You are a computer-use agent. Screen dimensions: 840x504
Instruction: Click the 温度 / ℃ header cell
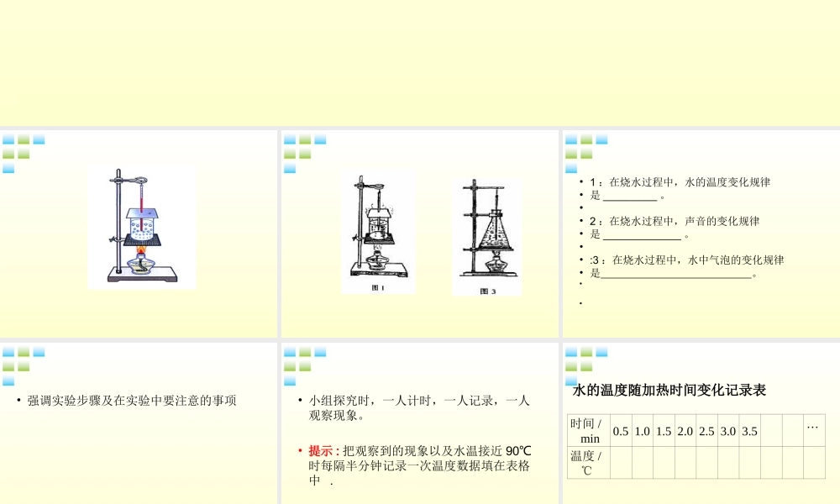coord(589,462)
